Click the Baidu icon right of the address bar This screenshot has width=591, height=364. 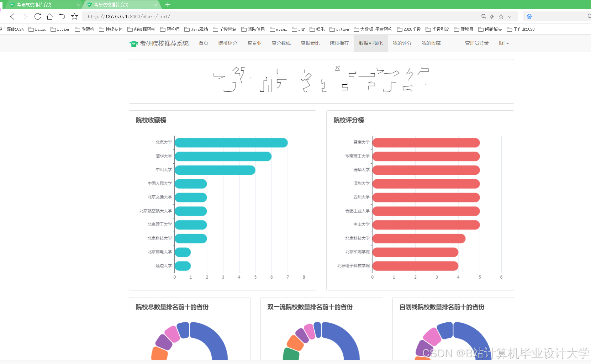pyautogui.click(x=529, y=16)
